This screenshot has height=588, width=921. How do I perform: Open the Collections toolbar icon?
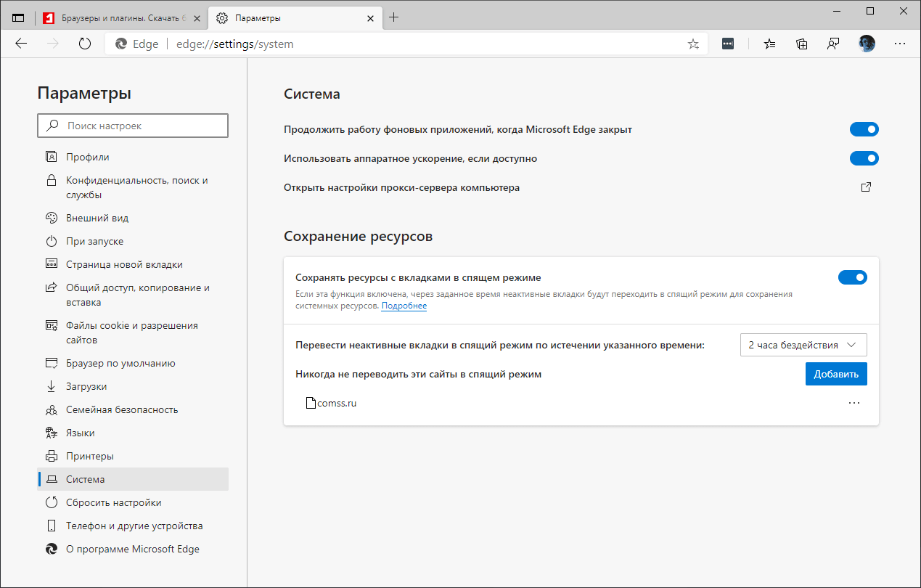[x=801, y=44]
